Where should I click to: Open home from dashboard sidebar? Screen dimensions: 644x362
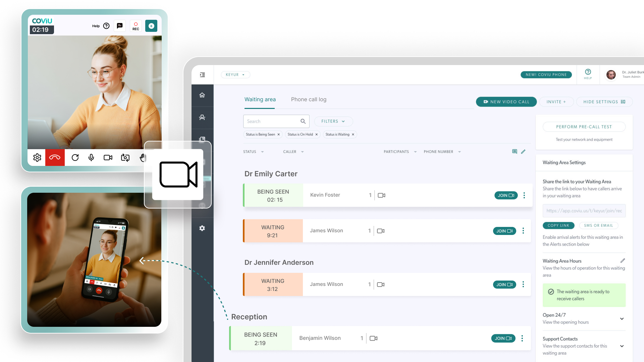tap(202, 95)
